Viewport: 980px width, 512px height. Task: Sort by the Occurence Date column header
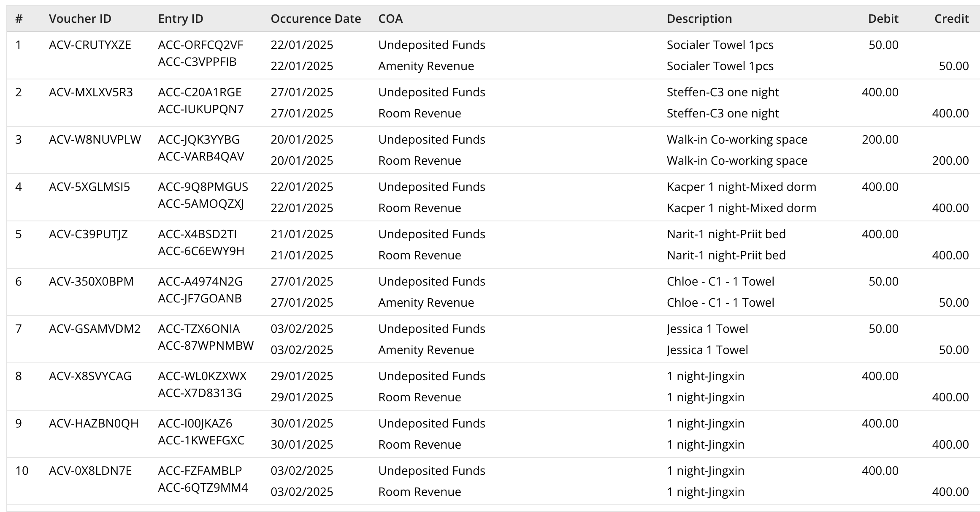tap(315, 19)
